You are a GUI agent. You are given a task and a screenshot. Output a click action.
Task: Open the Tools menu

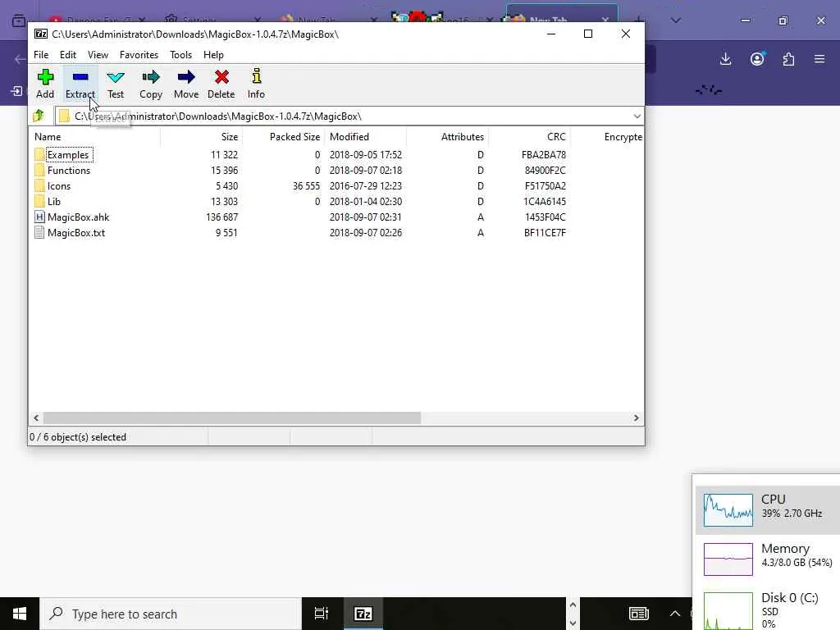[x=180, y=55]
